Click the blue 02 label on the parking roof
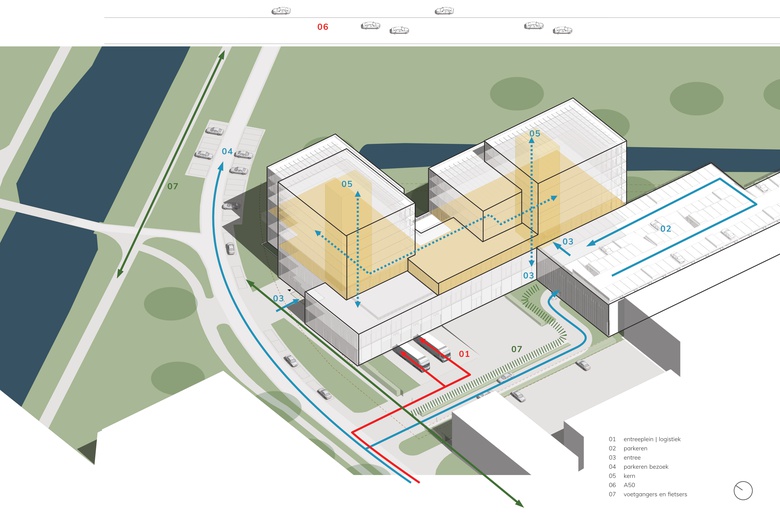This screenshot has width=780, height=520. click(665, 229)
